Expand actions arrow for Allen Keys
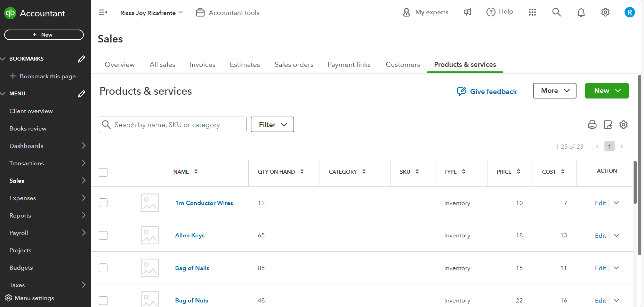This screenshot has width=644, height=307. [617, 236]
